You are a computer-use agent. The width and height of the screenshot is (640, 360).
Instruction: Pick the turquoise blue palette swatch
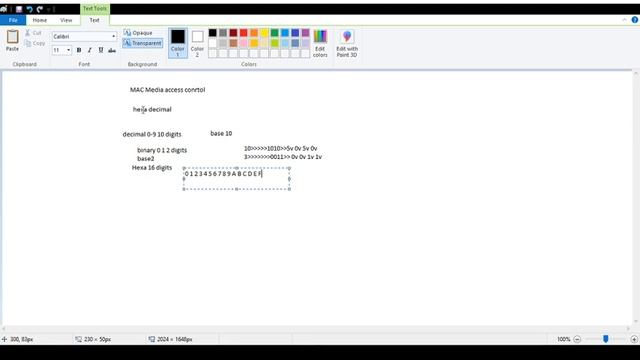[285, 33]
